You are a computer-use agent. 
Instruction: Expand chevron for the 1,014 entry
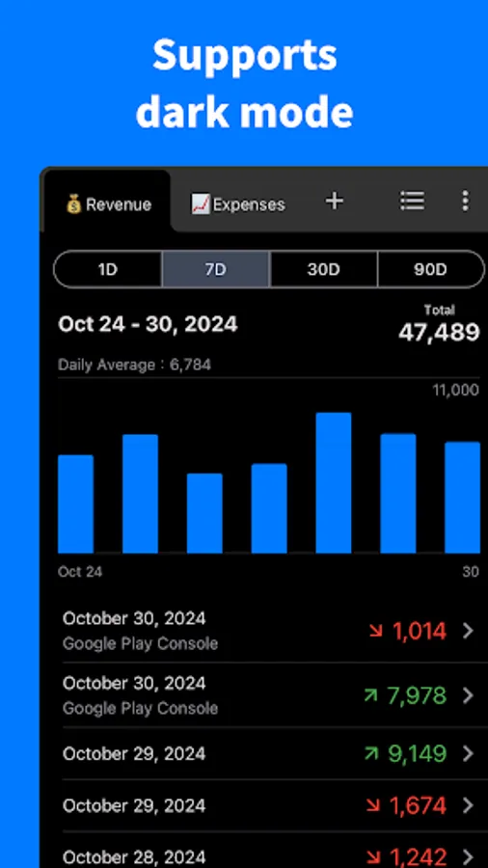click(x=468, y=631)
